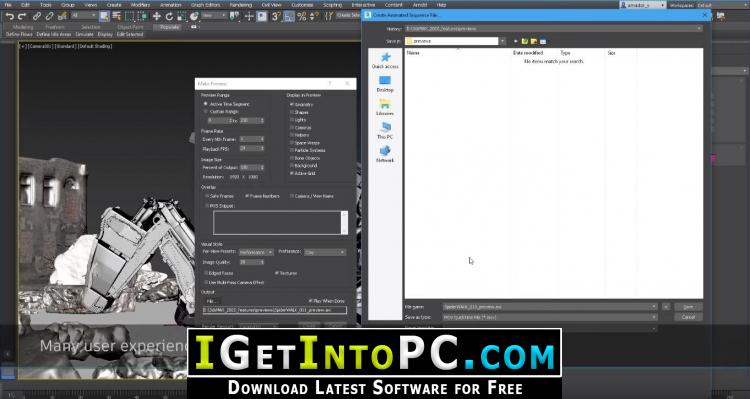750x399 pixels.
Task: Toggle the Play When Done checkbox
Action: coord(310,301)
